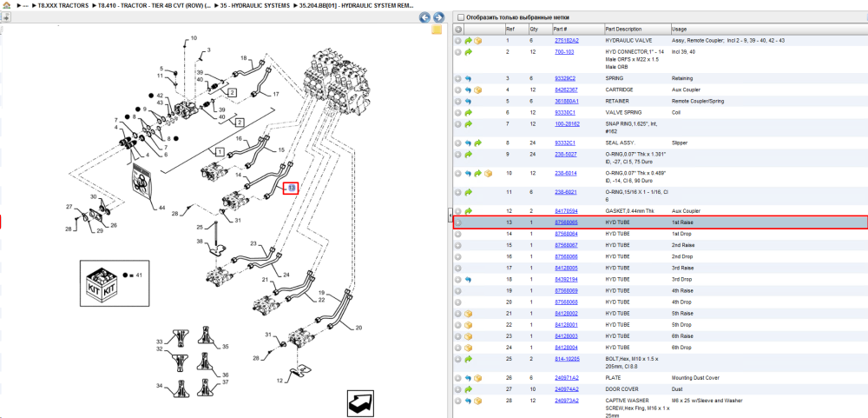868x418 pixels.
Task: Click blue arrow icon in row 18 HYD TUBE
Action: point(468,279)
